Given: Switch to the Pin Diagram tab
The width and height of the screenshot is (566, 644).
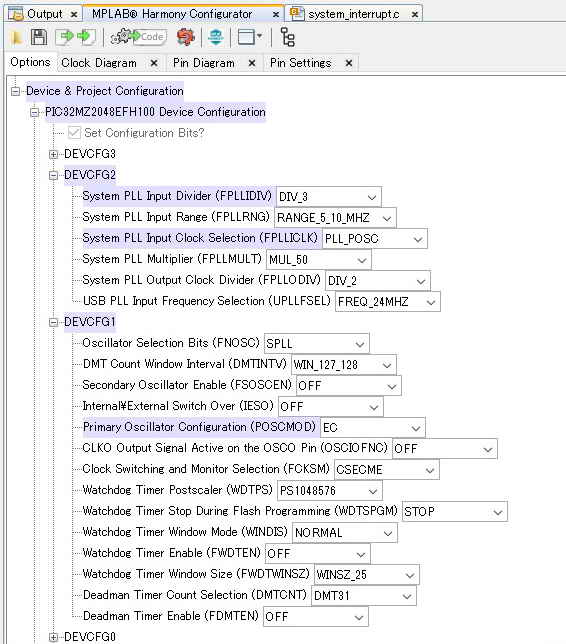Looking at the screenshot, I should 204,63.
